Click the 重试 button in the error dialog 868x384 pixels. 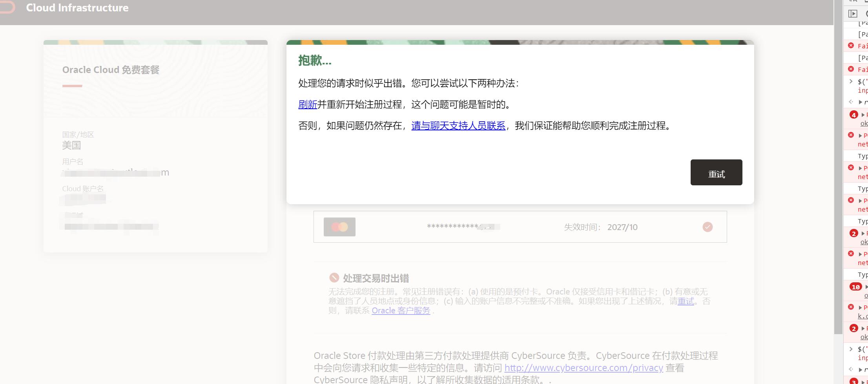tap(716, 172)
